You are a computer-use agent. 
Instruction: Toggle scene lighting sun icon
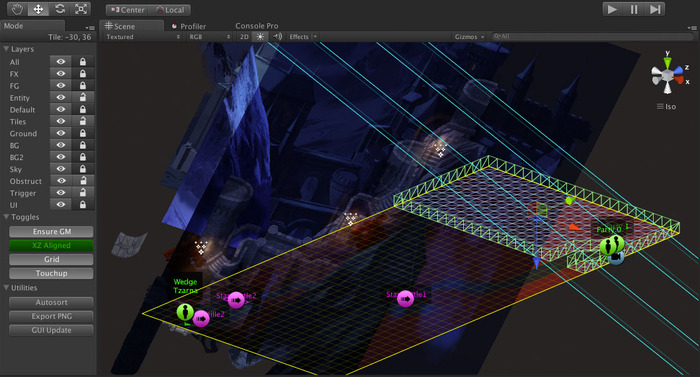click(x=260, y=37)
